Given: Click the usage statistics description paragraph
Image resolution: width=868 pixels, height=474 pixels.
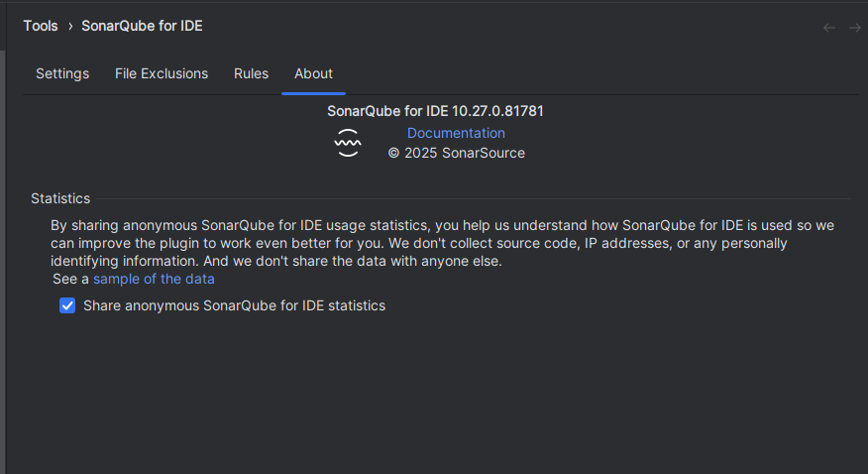Looking at the screenshot, I should [442, 243].
